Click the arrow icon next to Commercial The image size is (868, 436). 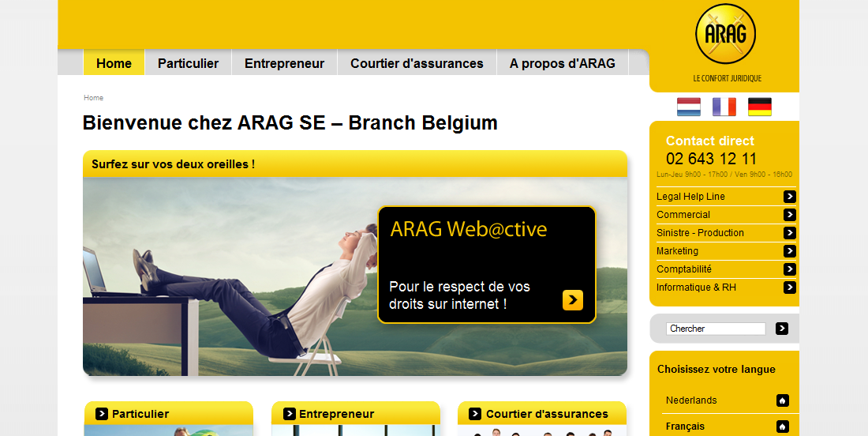pyautogui.click(x=790, y=215)
